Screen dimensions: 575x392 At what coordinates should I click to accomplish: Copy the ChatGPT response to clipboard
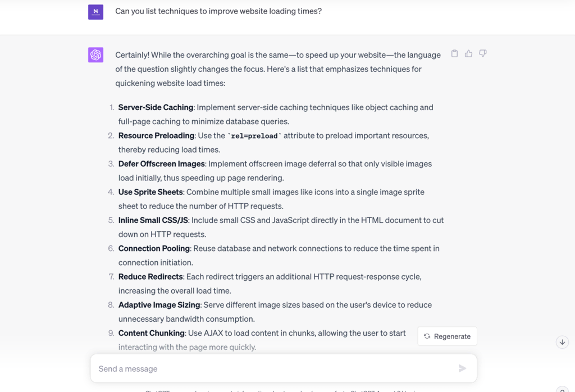click(x=454, y=54)
